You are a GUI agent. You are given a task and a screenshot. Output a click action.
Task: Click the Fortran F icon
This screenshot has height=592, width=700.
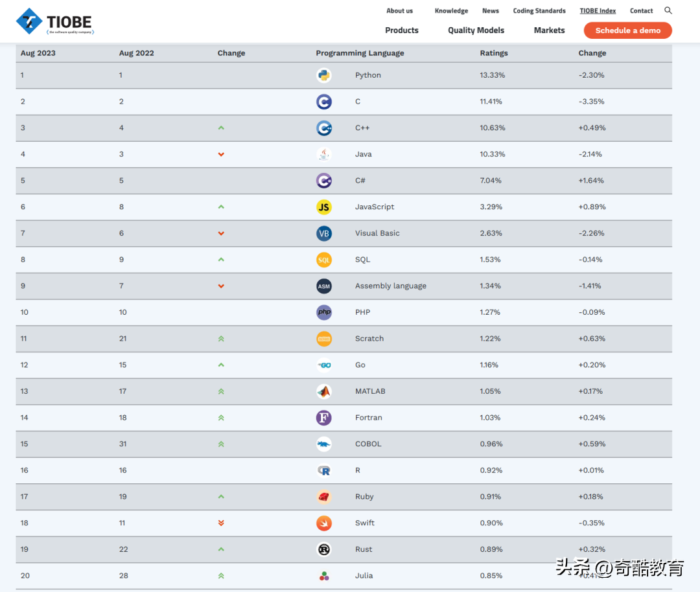[323, 418]
